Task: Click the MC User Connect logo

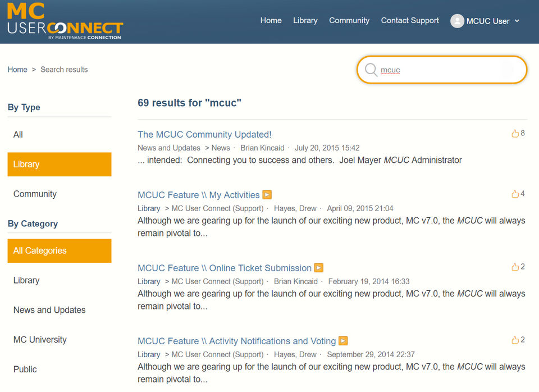Action: pyautogui.click(x=65, y=21)
